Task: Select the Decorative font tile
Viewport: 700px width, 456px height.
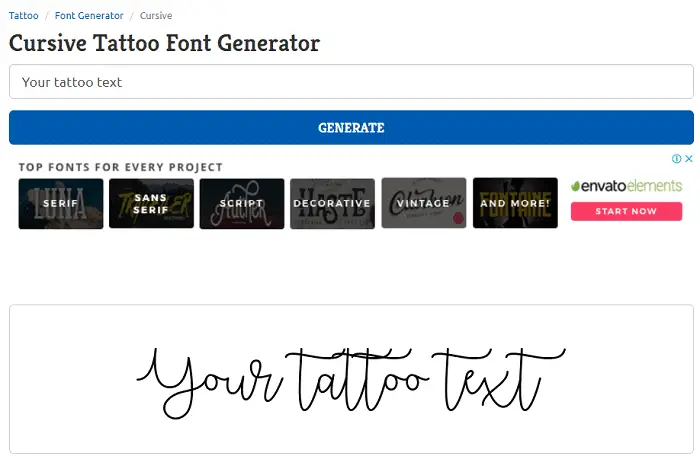Action: point(333,204)
